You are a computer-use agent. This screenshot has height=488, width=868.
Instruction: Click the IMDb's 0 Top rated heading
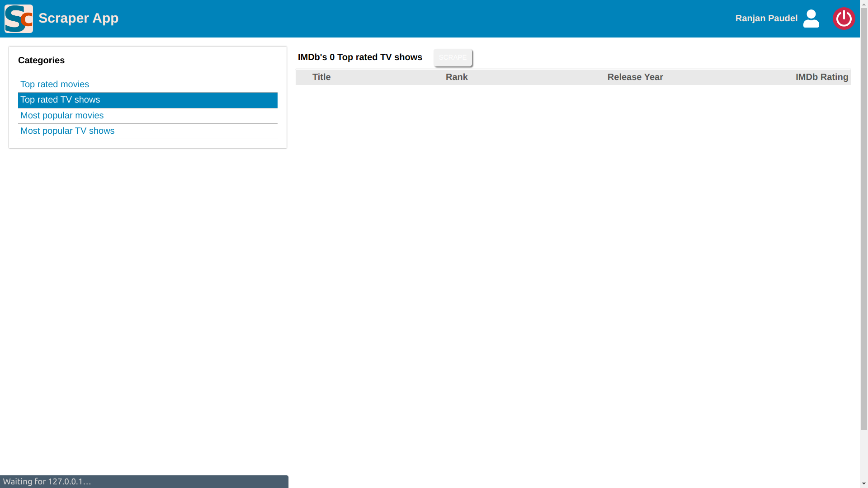point(360,57)
